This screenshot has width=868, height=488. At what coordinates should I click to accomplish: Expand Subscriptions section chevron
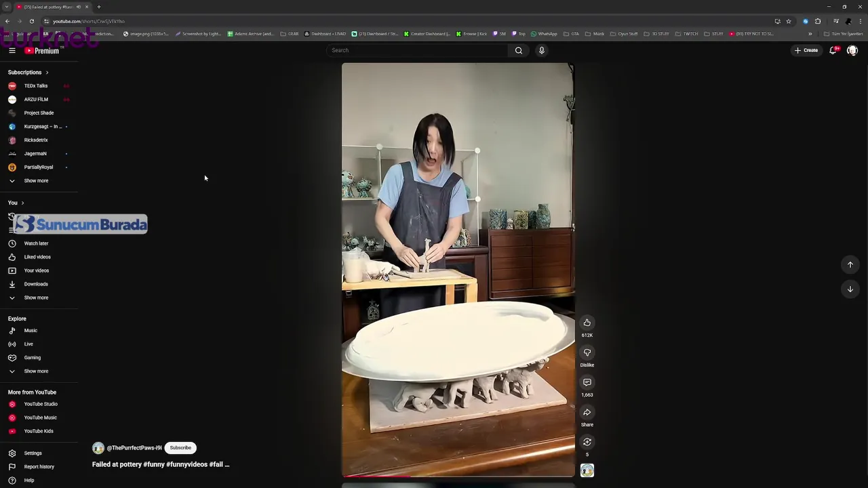[47, 73]
